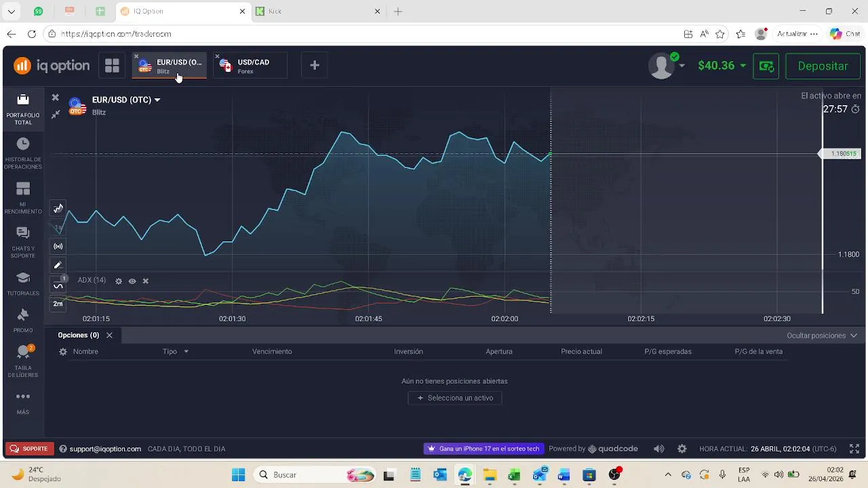The image size is (868, 488).
Task: Add page to favorites star
Action: 720,34
